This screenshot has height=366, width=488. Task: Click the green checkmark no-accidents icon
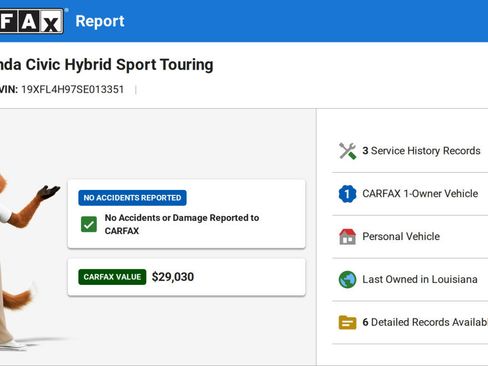pos(89,224)
